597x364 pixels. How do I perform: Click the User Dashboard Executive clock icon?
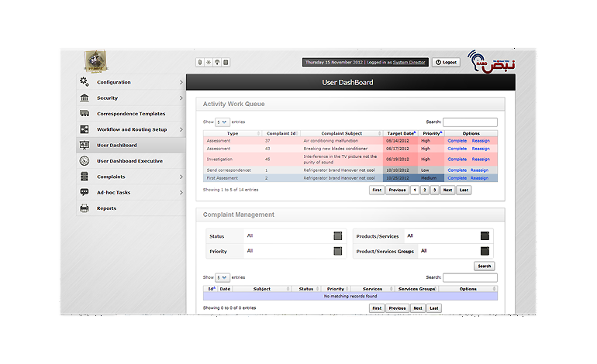pyautogui.click(x=85, y=161)
